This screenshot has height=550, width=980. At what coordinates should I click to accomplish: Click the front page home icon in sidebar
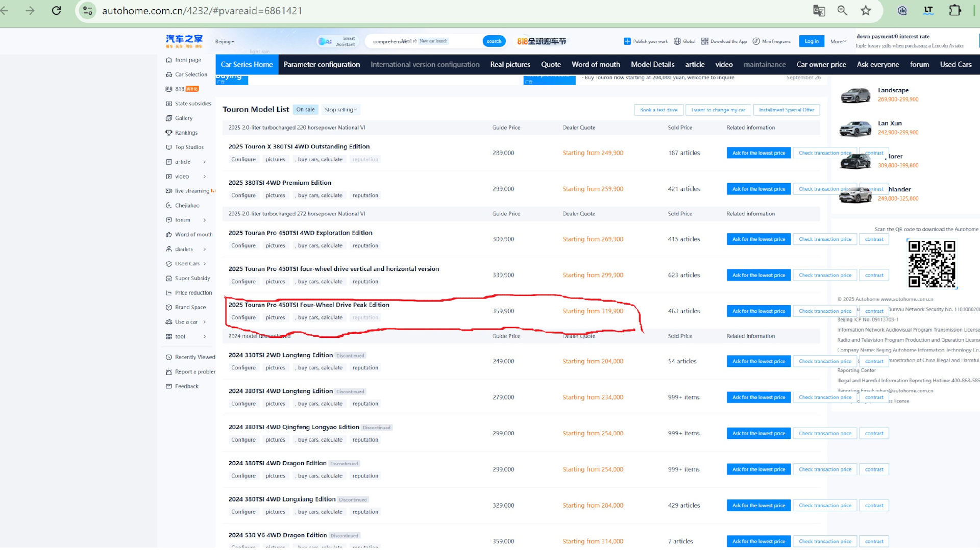pyautogui.click(x=169, y=60)
